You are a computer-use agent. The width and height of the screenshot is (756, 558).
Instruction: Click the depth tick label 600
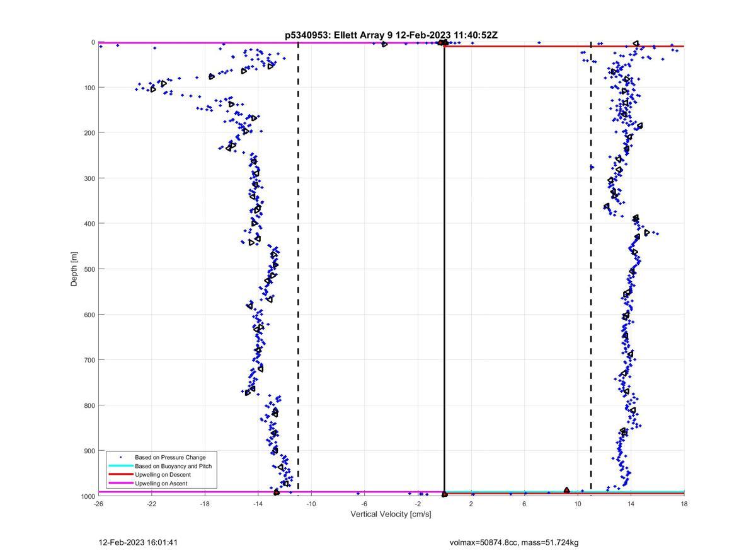[89, 315]
